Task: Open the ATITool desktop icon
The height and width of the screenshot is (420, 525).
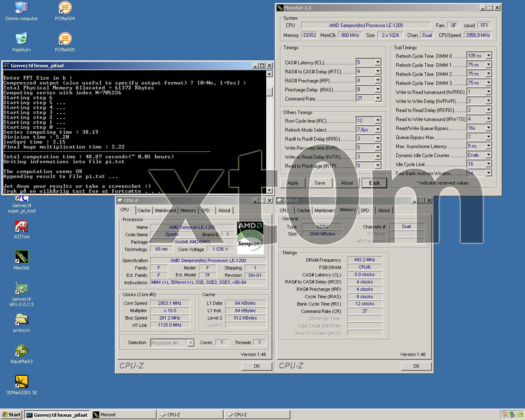Action: pos(21,230)
